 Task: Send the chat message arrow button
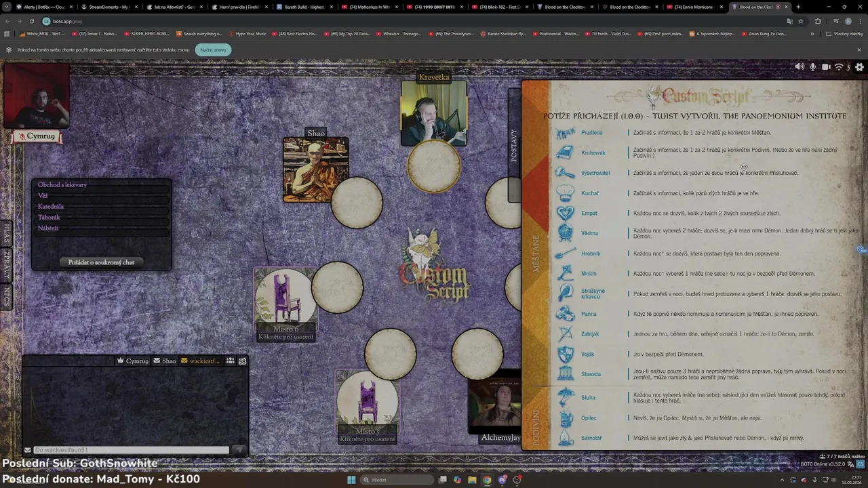tap(239, 449)
